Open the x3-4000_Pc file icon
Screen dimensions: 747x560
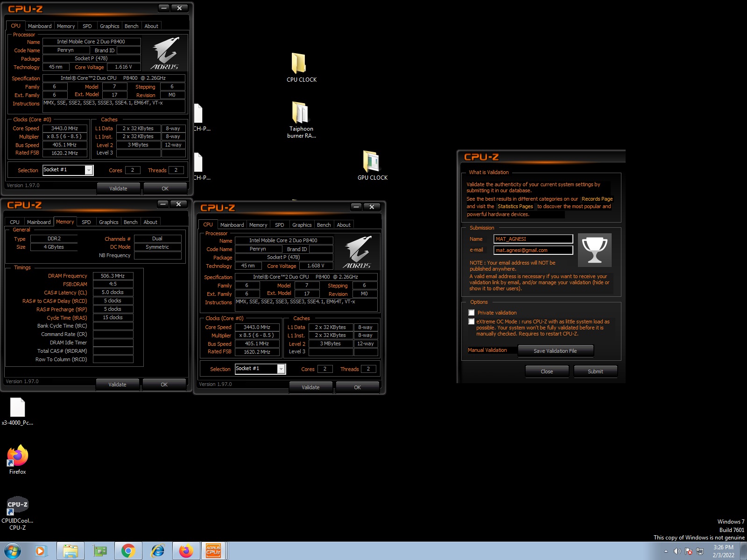click(x=17, y=407)
